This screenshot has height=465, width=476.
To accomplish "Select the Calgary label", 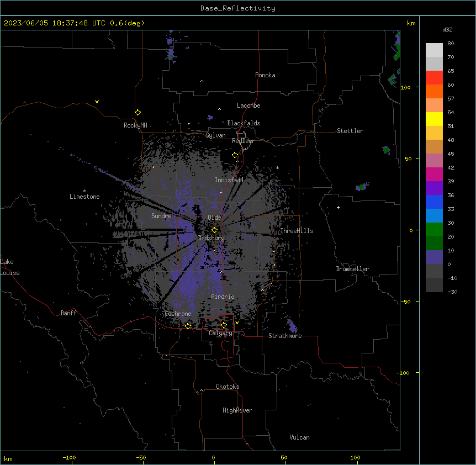I will [x=220, y=333].
